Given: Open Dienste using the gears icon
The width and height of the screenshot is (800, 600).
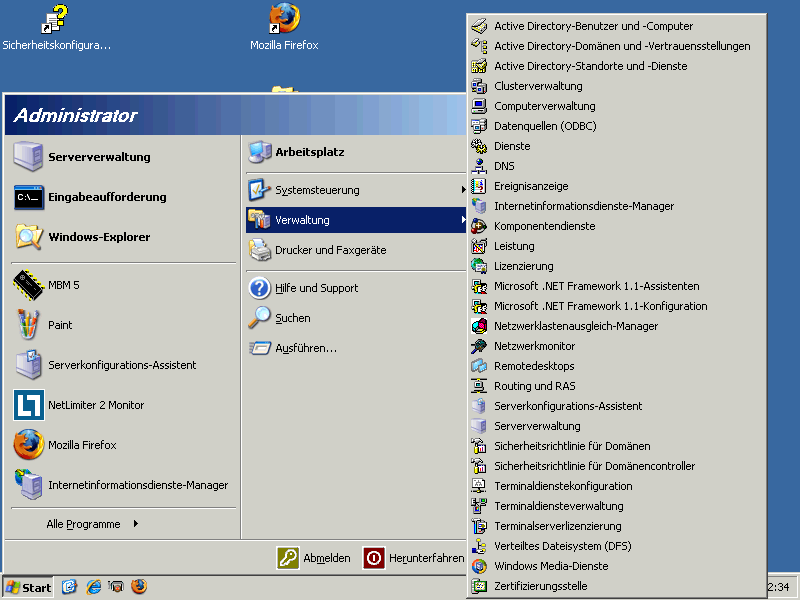Looking at the screenshot, I should pyautogui.click(x=479, y=146).
